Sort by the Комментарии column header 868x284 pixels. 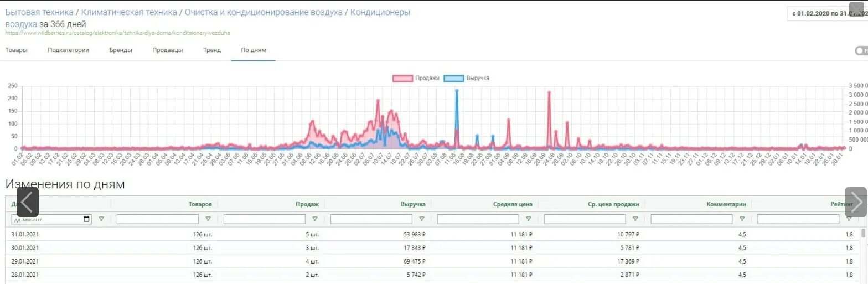point(726,204)
